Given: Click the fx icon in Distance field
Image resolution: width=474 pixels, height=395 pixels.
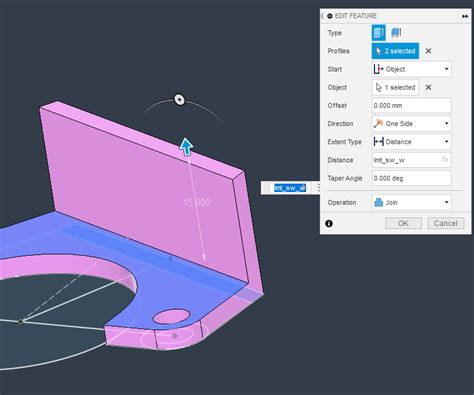Looking at the screenshot, I should (445, 160).
